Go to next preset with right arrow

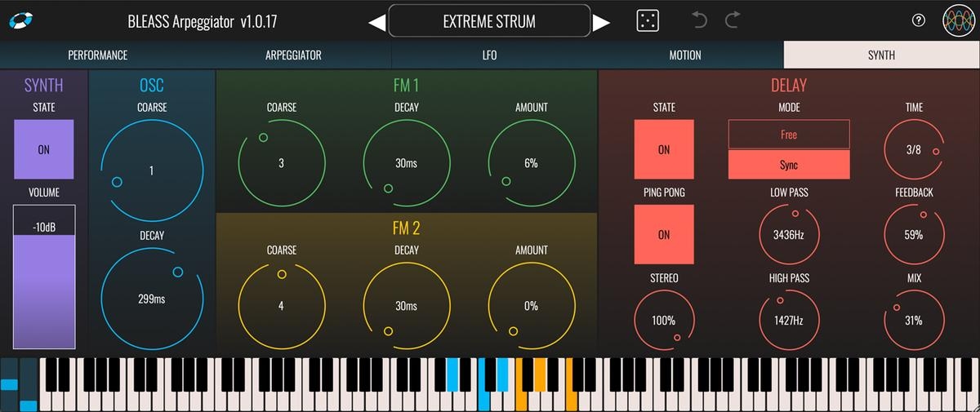(x=602, y=22)
